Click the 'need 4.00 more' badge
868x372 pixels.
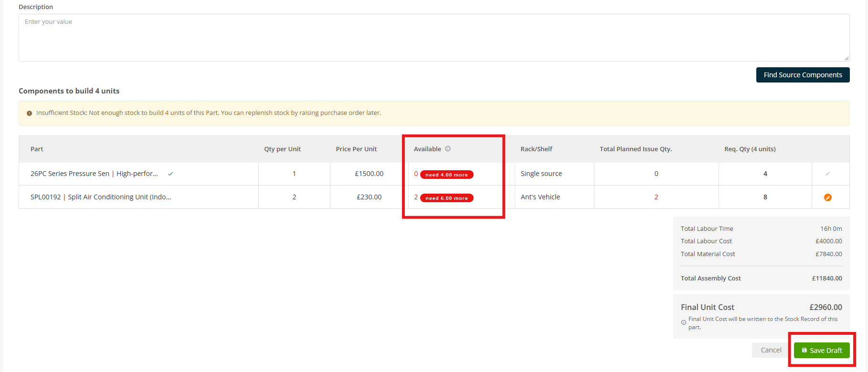coord(447,175)
